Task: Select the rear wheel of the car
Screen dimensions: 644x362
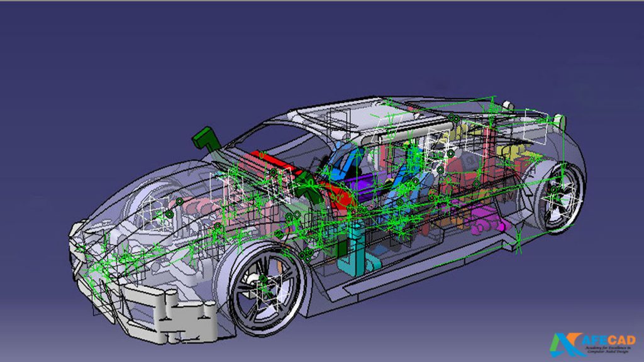Action: coord(560,196)
